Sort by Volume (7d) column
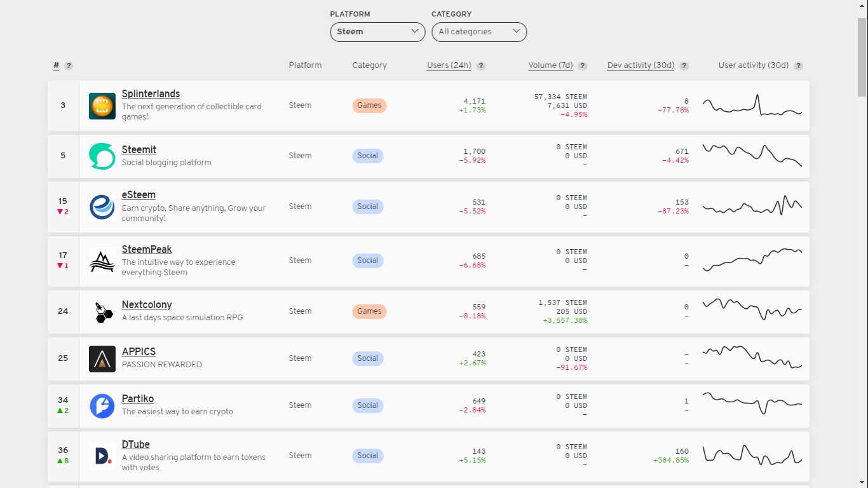Screen dimensions: 868x488 [551, 65]
